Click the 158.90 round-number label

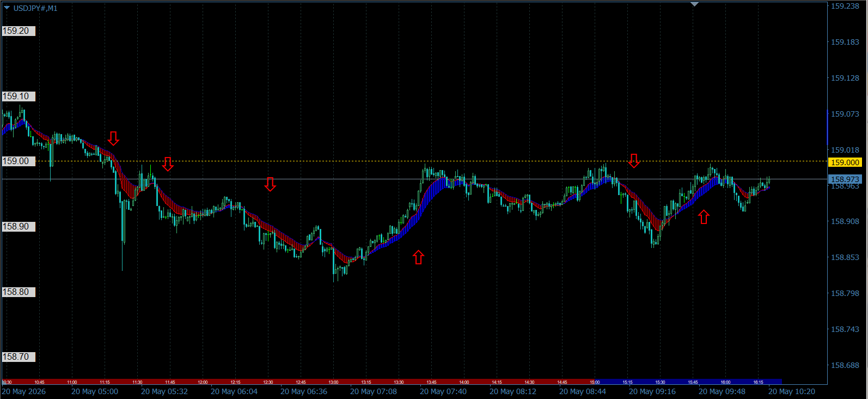[x=19, y=227]
